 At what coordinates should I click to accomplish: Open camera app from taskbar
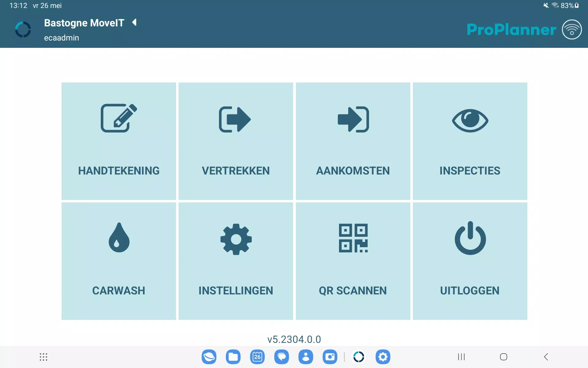330,357
